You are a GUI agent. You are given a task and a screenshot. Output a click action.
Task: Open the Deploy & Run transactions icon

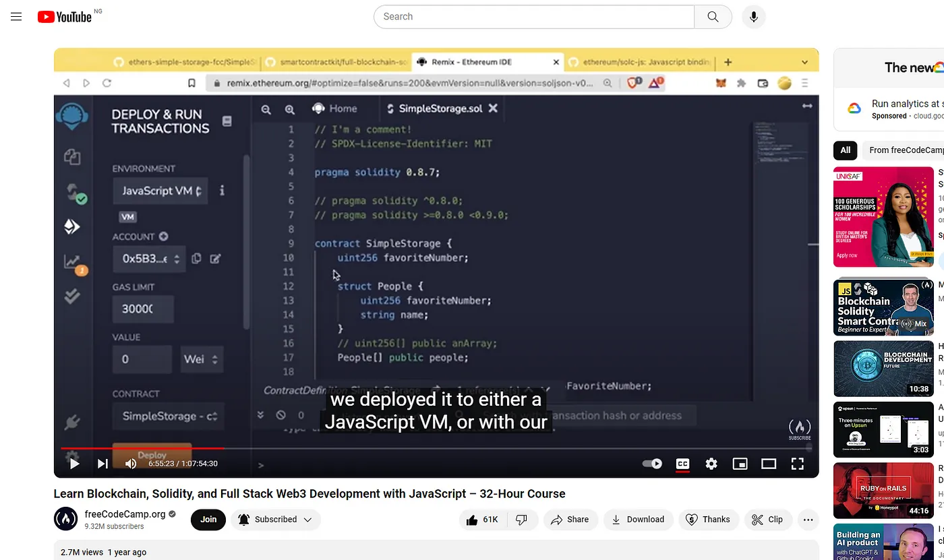click(72, 226)
